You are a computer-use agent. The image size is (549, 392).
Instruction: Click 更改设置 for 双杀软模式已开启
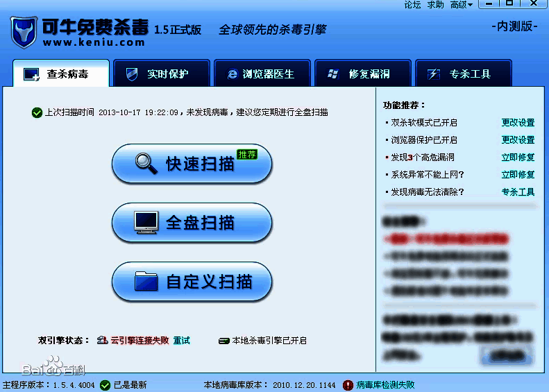tap(518, 123)
